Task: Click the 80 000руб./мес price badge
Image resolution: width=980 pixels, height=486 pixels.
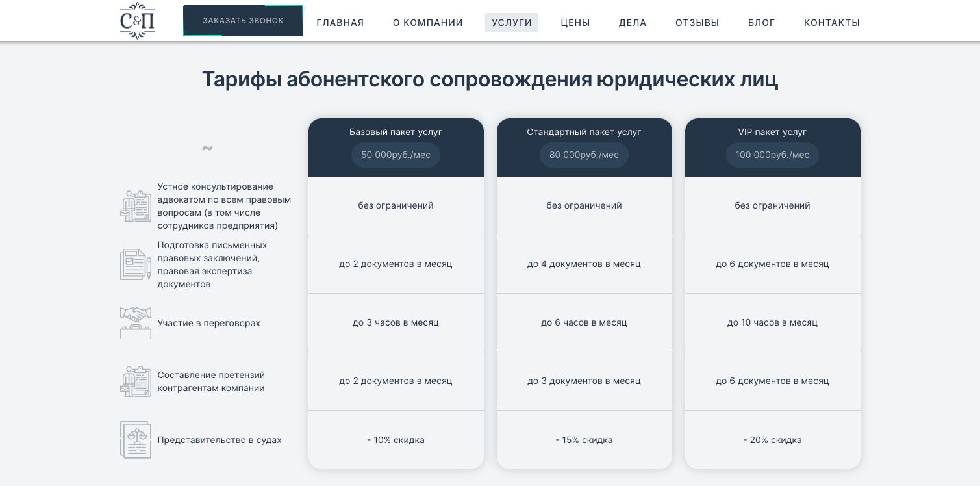Action: coord(584,155)
